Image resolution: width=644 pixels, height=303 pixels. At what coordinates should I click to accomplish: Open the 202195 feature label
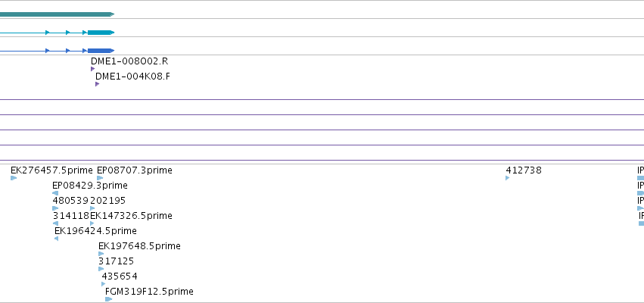click(107, 201)
